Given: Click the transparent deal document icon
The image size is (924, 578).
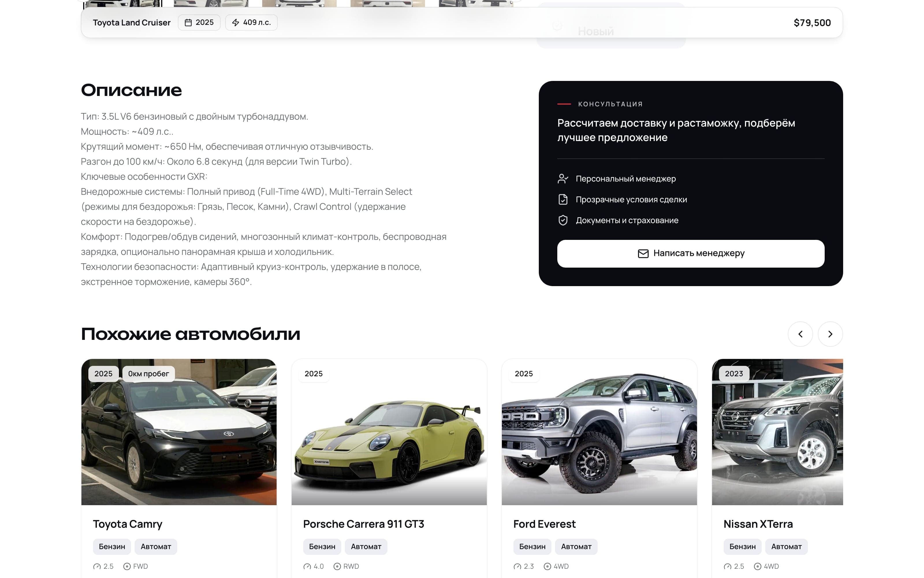Looking at the screenshot, I should pos(563,199).
